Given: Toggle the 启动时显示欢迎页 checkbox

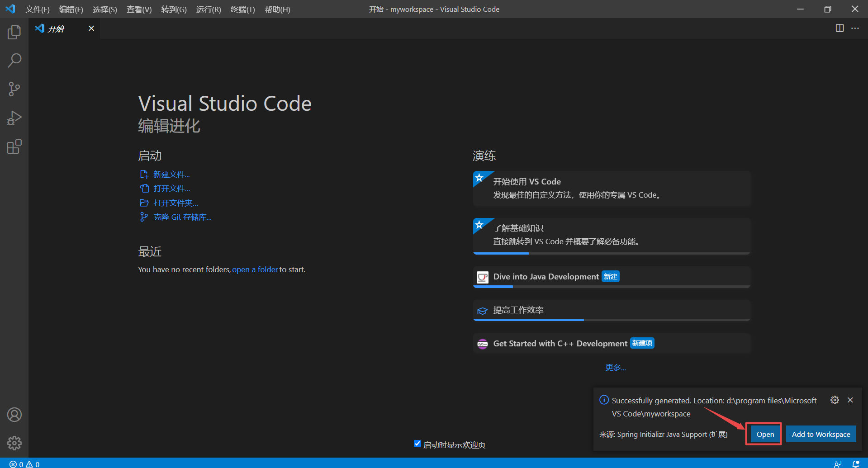Looking at the screenshot, I should [417, 444].
